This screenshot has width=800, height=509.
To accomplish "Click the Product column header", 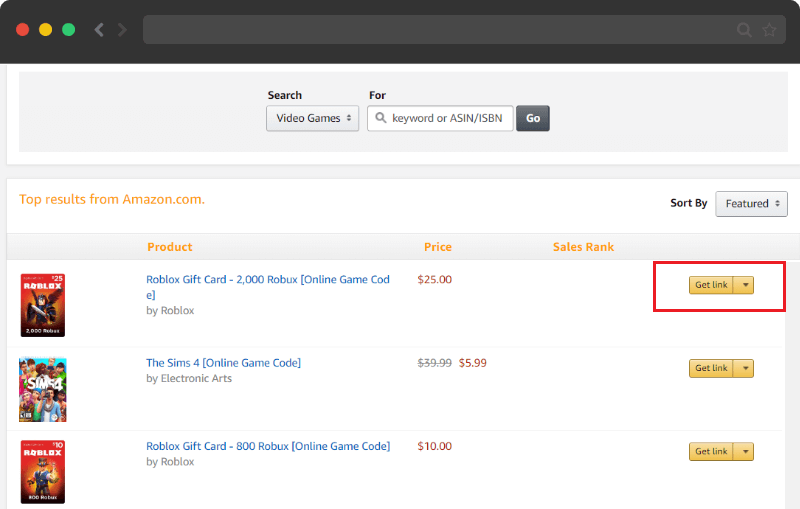I will click(170, 247).
